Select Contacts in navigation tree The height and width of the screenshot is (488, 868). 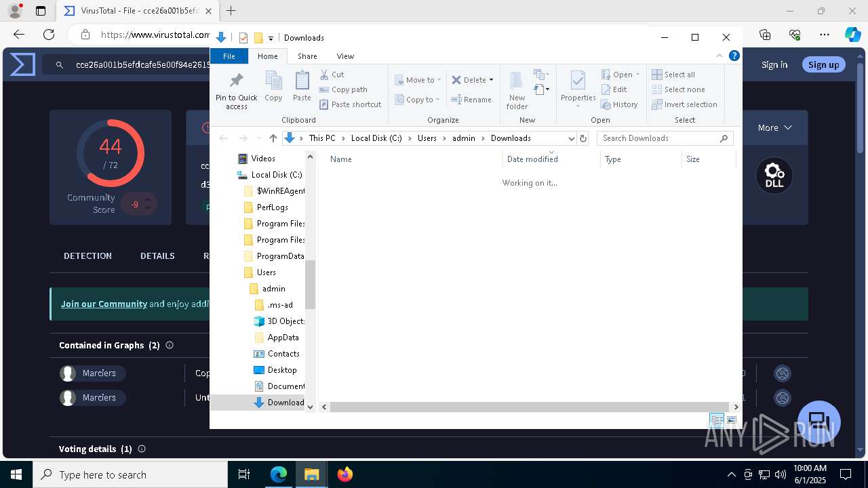[283, 354]
